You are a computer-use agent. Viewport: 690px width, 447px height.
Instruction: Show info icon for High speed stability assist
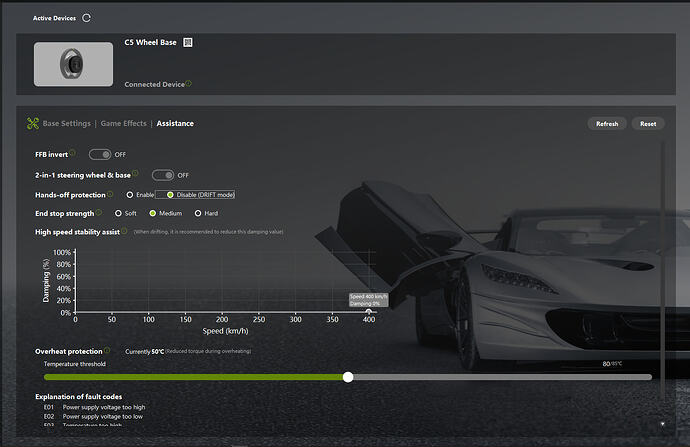(125, 231)
